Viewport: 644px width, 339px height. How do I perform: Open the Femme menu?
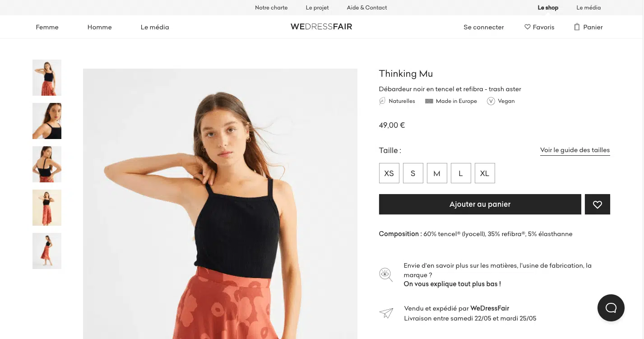[47, 27]
